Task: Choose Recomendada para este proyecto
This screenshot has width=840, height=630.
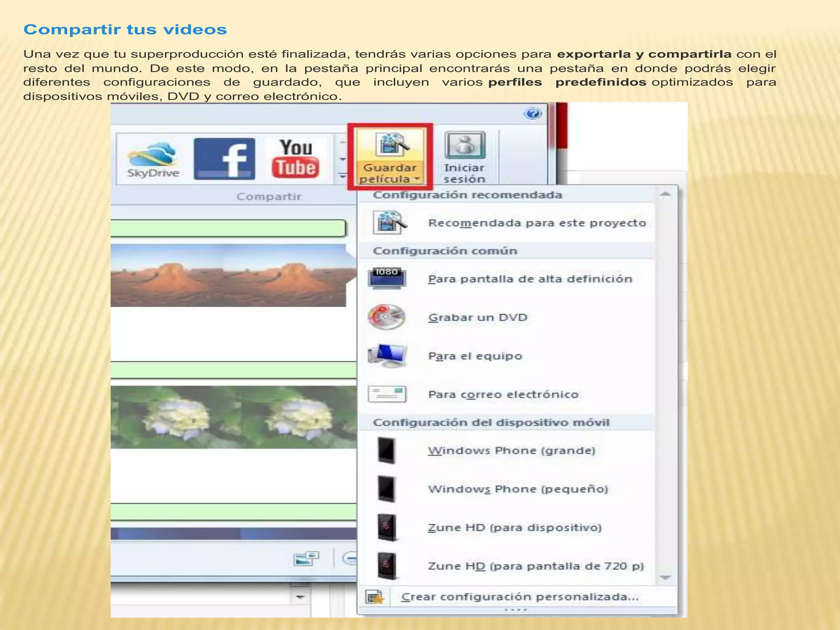Action: [x=506, y=223]
